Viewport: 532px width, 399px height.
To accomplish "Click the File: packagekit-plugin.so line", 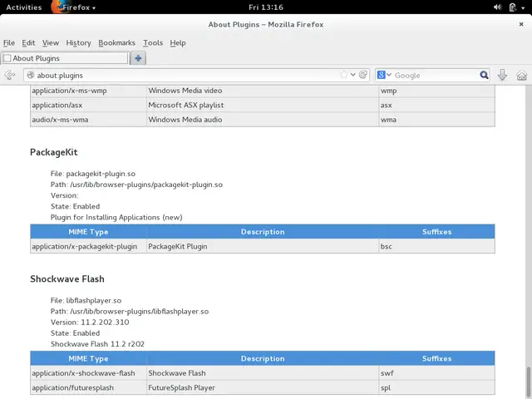I will click(93, 174).
